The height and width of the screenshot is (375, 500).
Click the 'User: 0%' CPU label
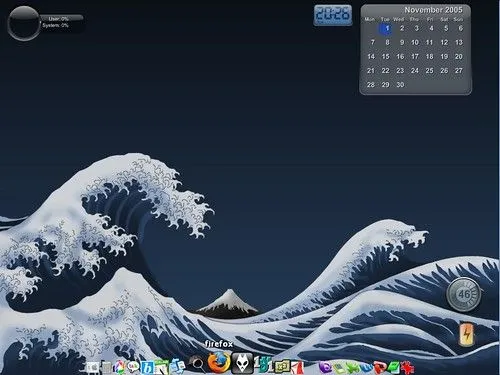(x=58, y=19)
